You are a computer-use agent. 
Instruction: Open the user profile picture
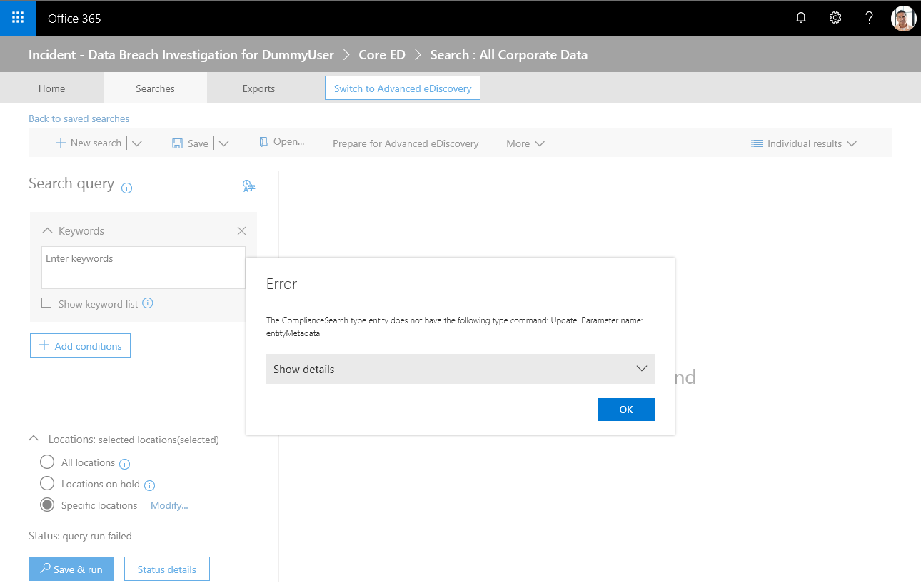coord(903,19)
